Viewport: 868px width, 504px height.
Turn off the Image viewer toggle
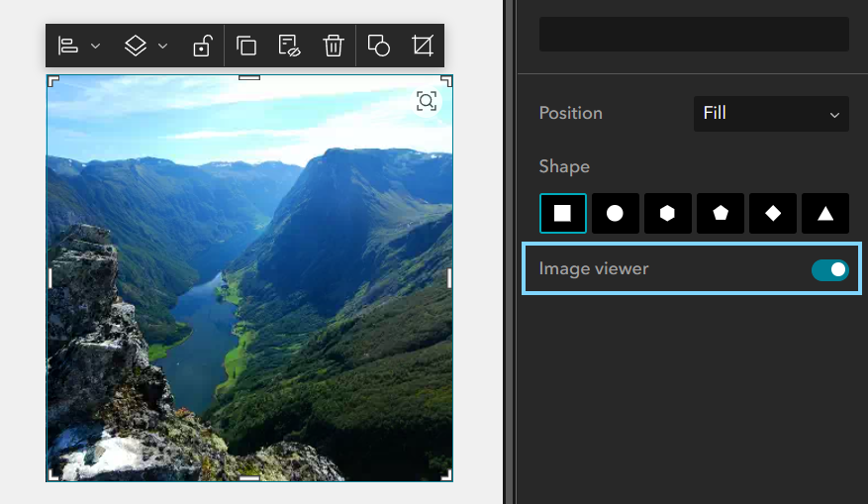tap(829, 269)
